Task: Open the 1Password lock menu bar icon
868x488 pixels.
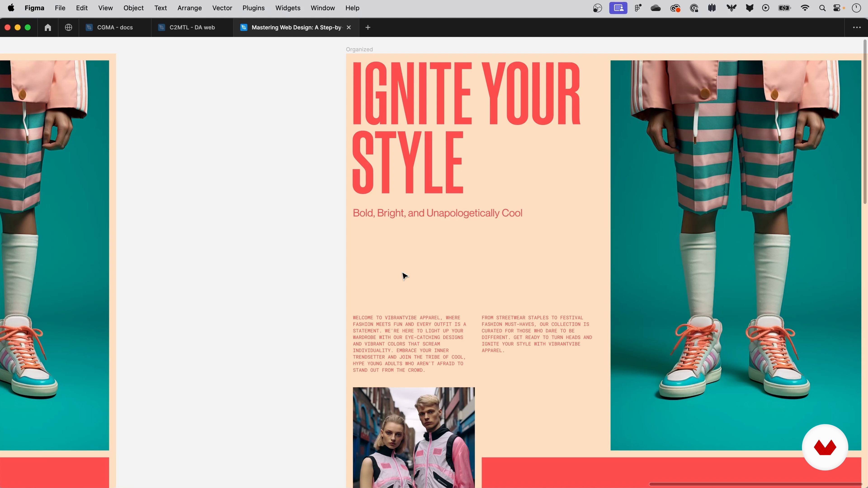Action: [694, 8]
